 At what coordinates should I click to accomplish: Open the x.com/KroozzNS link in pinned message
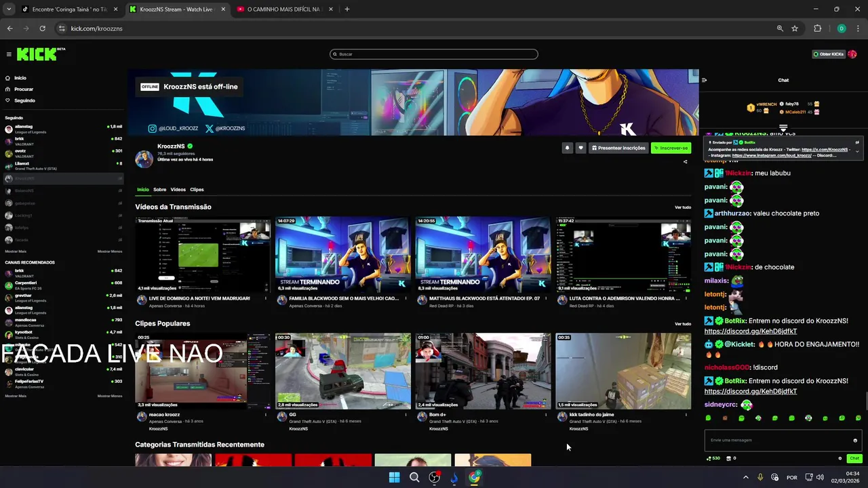pos(825,149)
